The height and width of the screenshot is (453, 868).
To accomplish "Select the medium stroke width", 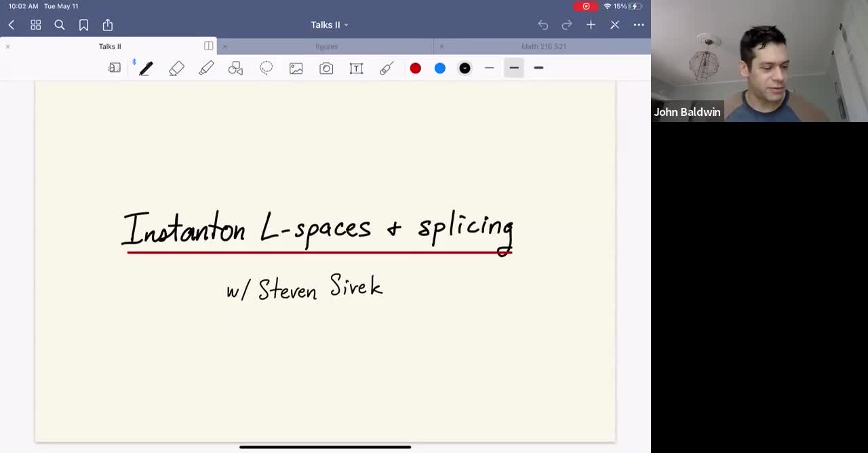I will [x=514, y=68].
